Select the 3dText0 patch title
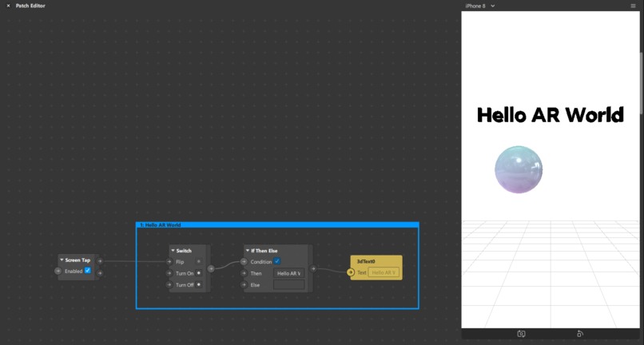The width and height of the screenshot is (644, 345). [366, 261]
